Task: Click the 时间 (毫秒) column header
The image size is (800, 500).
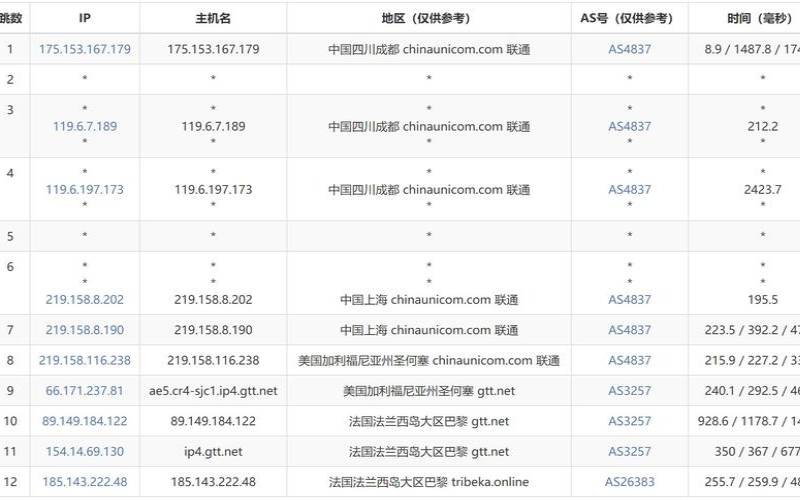Action: [x=762, y=18]
